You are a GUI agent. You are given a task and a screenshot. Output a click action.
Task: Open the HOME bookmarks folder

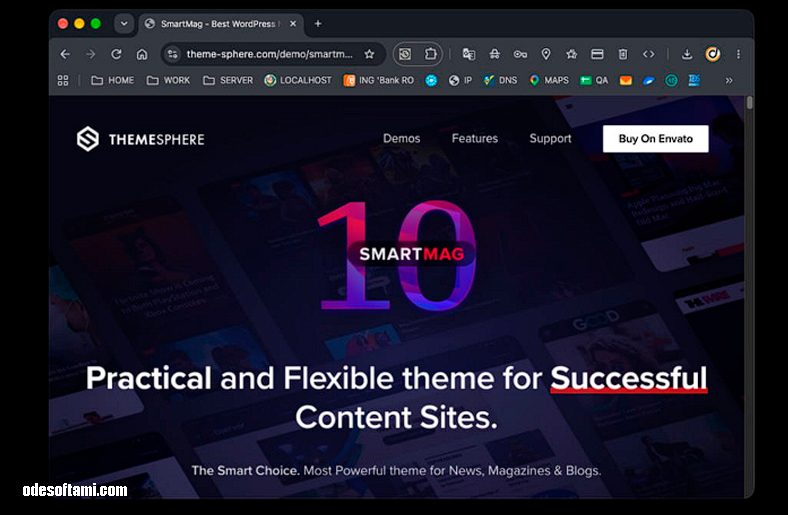point(113,80)
